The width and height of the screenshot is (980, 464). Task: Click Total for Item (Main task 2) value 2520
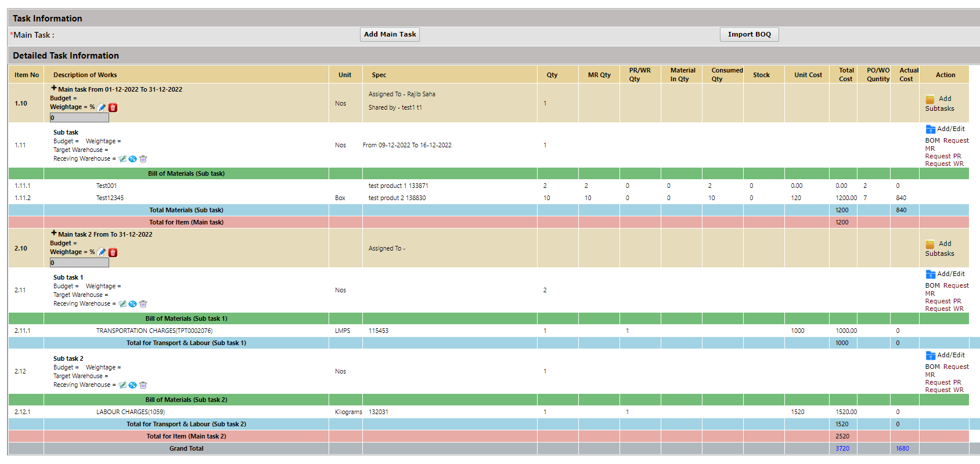[x=842, y=437]
